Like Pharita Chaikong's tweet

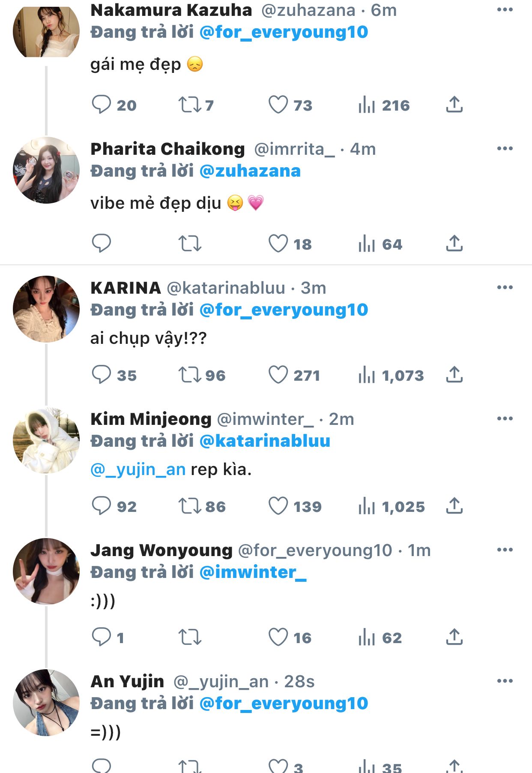[x=278, y=244]
